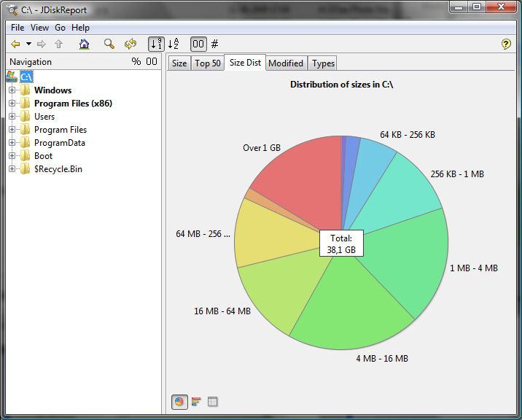This screenshot has height=420, width=522.
Task: Expand the ProgramData folder node
Action: tap(12, 143)
